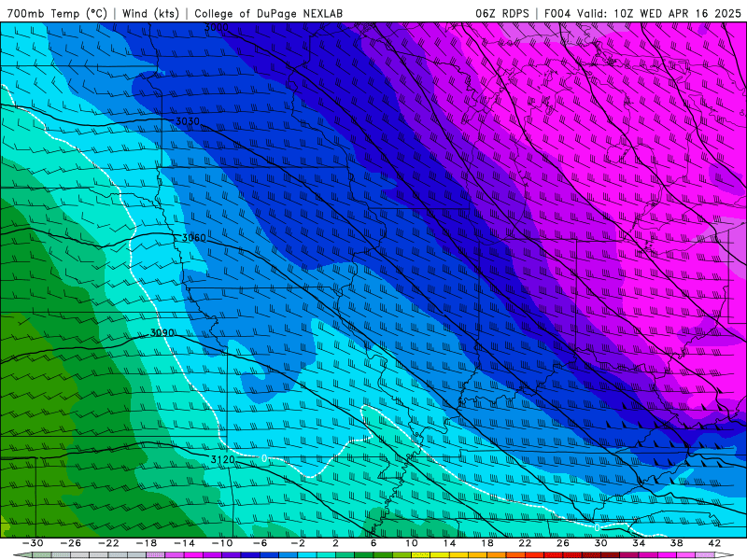
Task: Click the 26 value on the color scale
Action: [x=563, y=543]
